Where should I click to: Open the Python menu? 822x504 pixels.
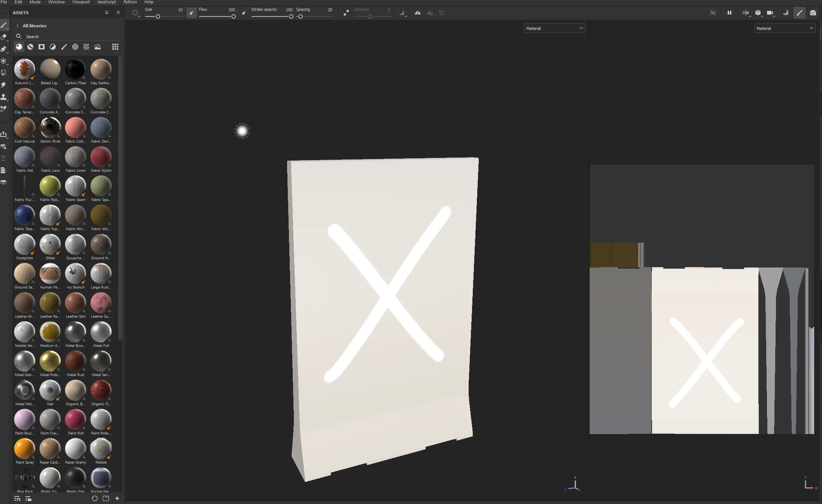click(x=130, y=2)
